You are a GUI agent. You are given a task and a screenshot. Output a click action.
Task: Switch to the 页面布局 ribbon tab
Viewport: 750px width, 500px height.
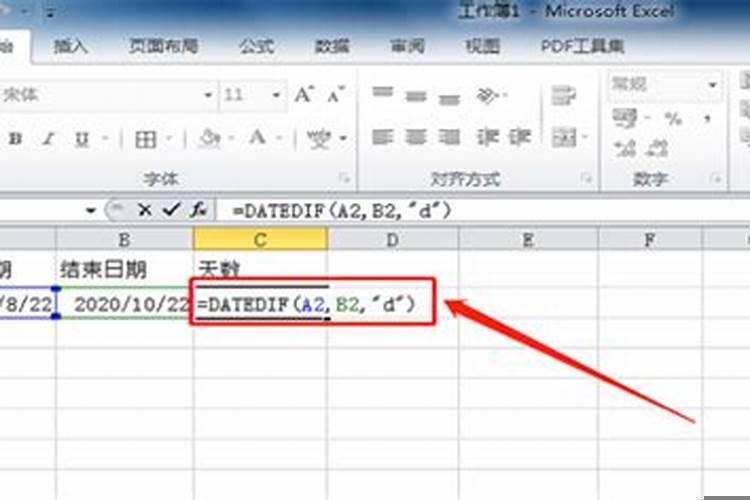point(164,46)
